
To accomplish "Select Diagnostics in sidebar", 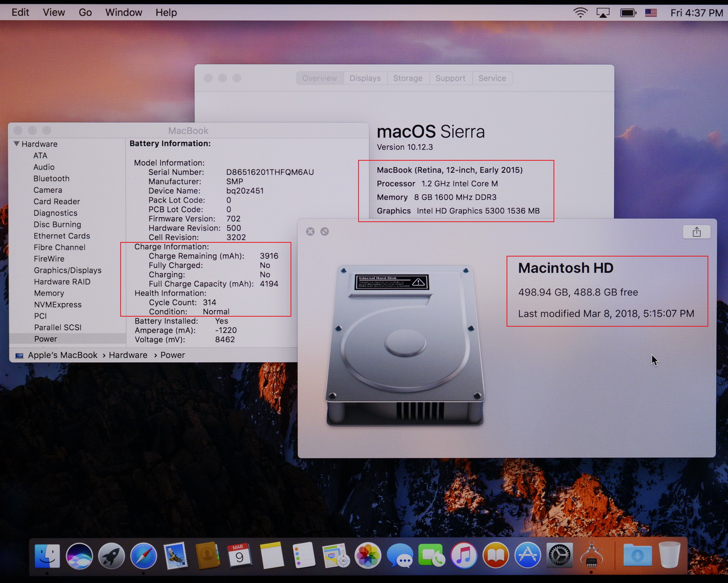I will click(x=55, y=213).
